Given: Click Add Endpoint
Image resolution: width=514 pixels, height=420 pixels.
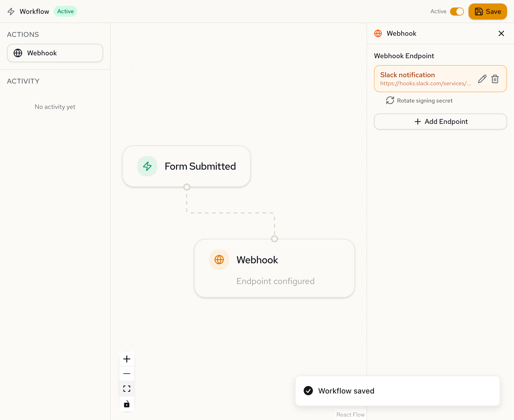Looking at the screenshot, I should coord(440,121).
